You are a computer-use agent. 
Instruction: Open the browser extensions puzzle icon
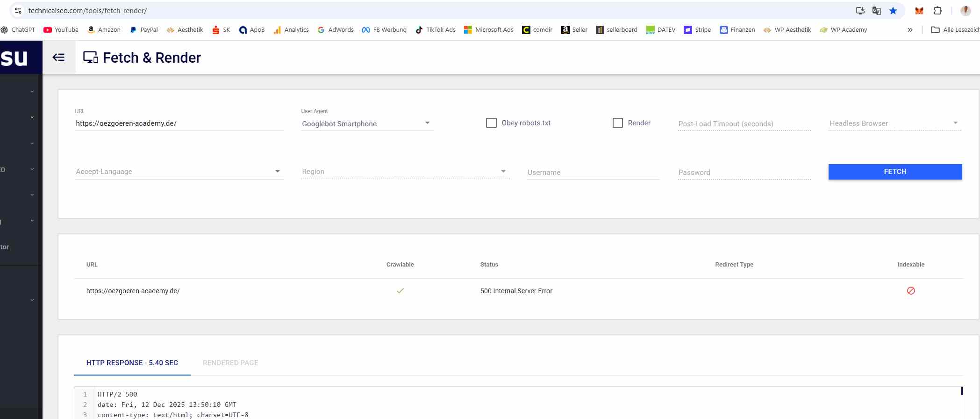tap(937, 11)
